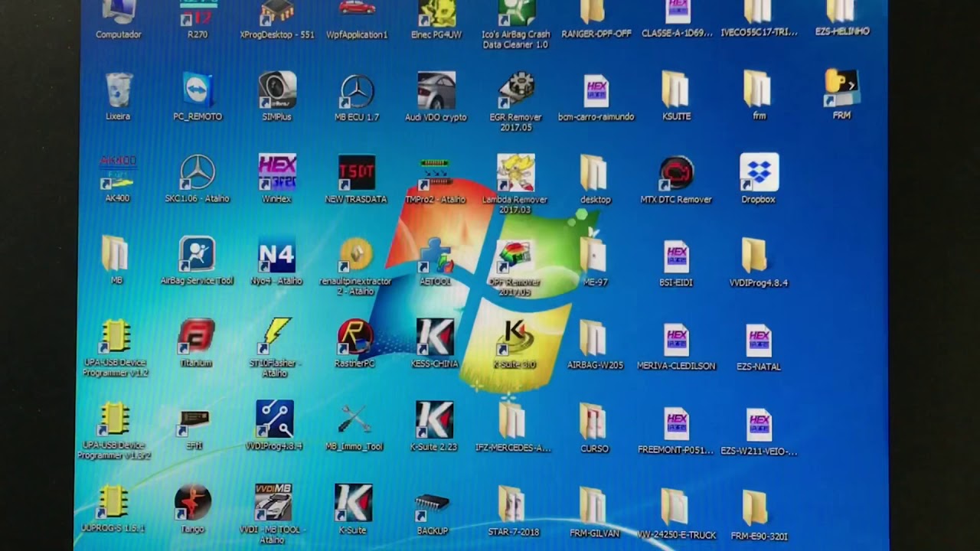Launch the uppercase FRM shortcut
Viewport: 980px width, 551px height.
coord(841,95)
